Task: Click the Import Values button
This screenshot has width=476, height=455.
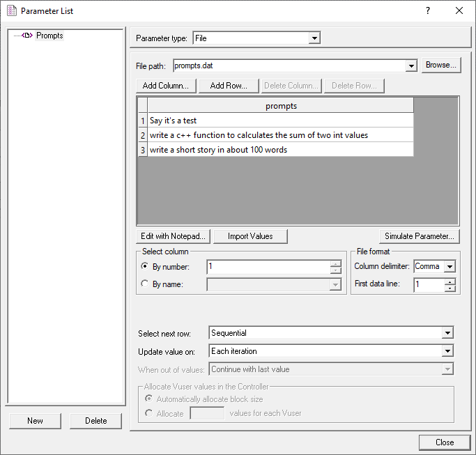Action: click(250, 236)
